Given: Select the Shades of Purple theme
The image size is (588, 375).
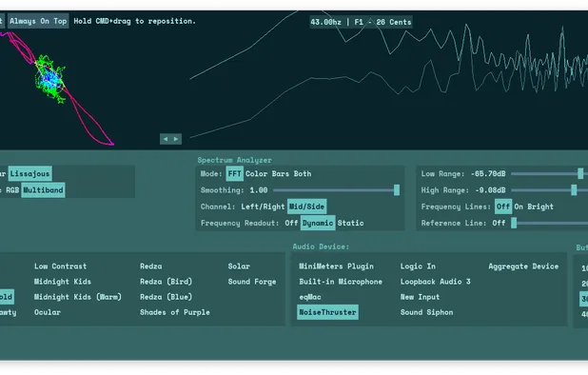Looking at the screenshot, I should [x=175, y=312].
